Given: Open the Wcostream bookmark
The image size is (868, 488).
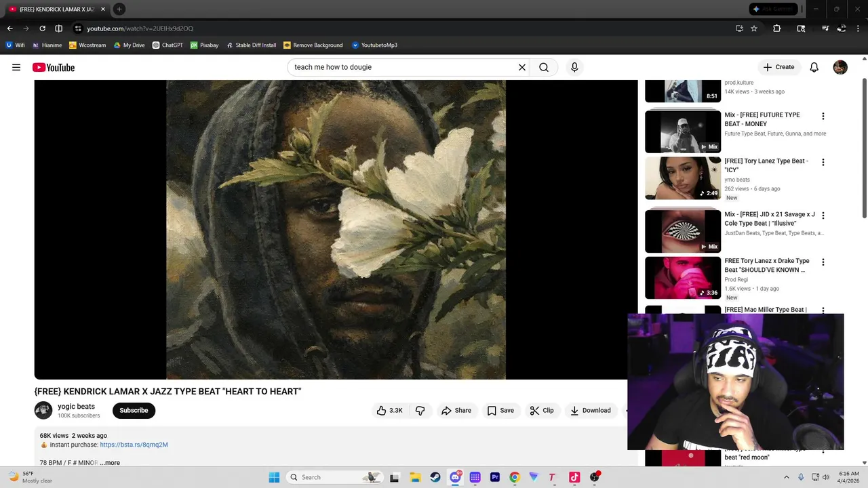Looking at the screenshot, I should coord(87,45).
